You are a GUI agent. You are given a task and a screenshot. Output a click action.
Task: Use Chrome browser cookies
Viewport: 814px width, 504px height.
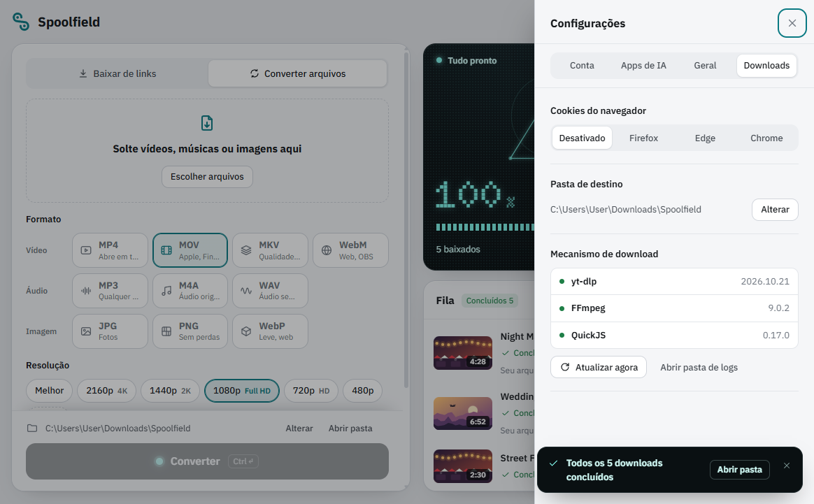pyautogui.click(x=766, y=138)
